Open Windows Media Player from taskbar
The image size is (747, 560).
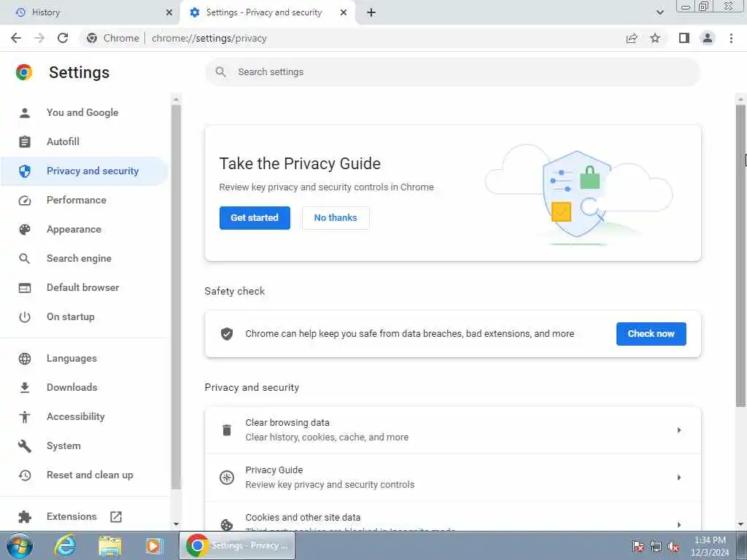point(155,545)
